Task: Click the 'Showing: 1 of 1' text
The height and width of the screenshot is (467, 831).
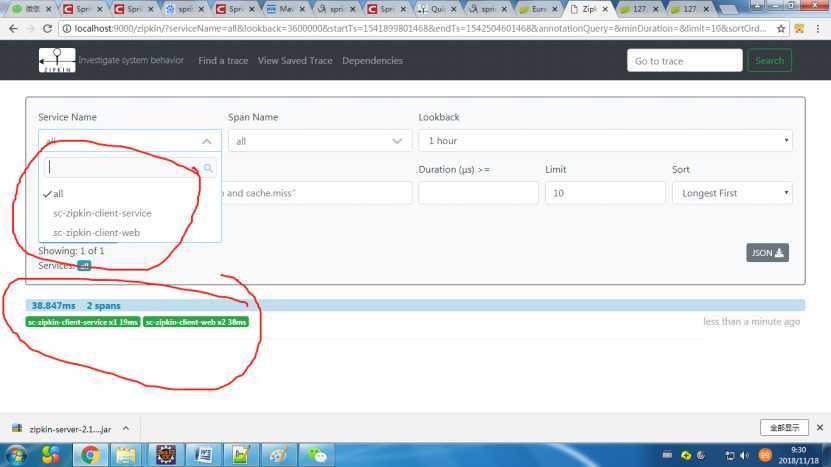Action: pyautogui.click(x=71, y=251)
